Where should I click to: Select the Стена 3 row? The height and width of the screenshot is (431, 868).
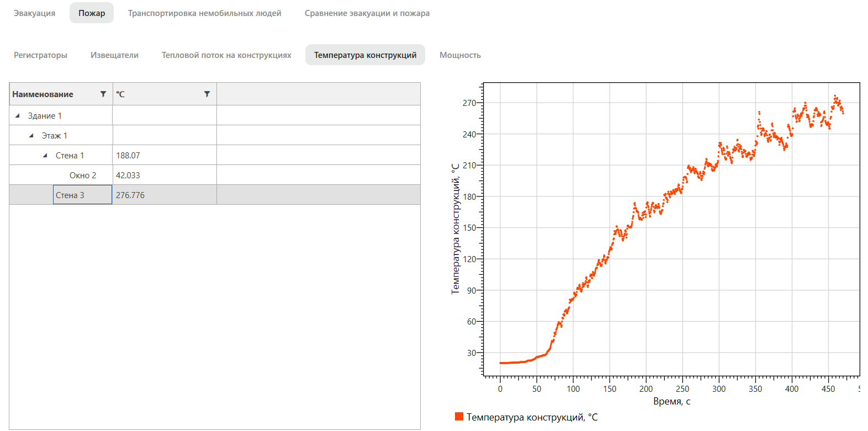[215, 195]
